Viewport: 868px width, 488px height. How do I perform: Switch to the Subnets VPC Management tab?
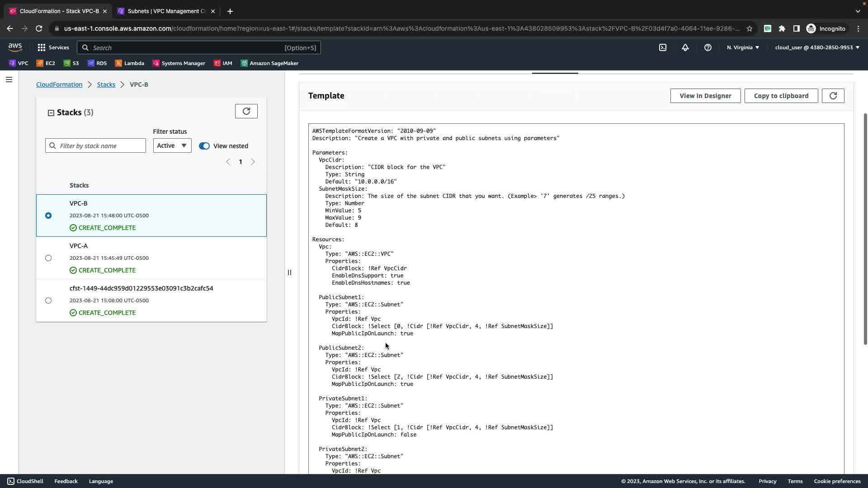166,11
